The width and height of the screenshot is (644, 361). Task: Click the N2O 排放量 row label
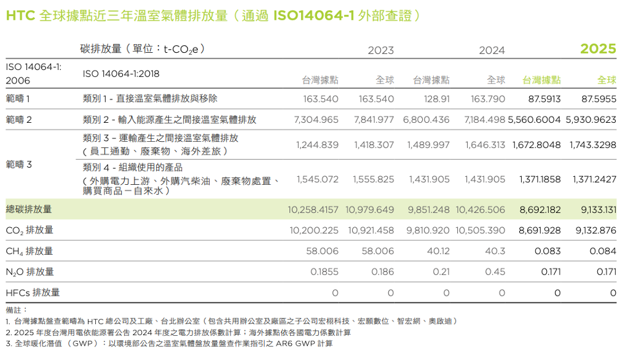(x=29, y=271)
